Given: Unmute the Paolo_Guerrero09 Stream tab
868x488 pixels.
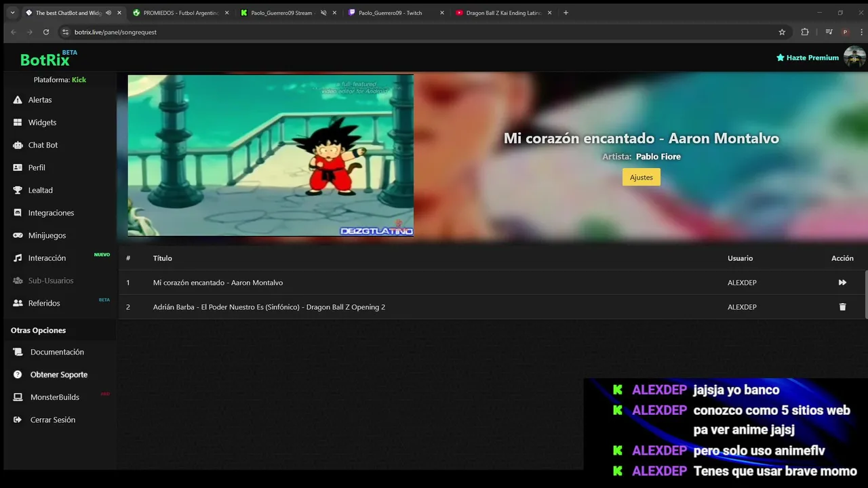Looking at the screenshot, I should tap(323, 13).
